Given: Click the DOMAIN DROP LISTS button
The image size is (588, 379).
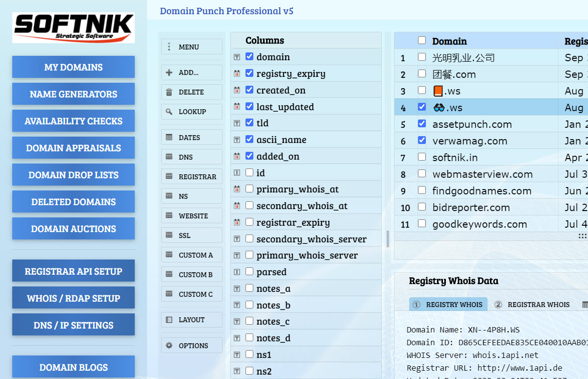Looking at the screenshot, I should [73, 175].
